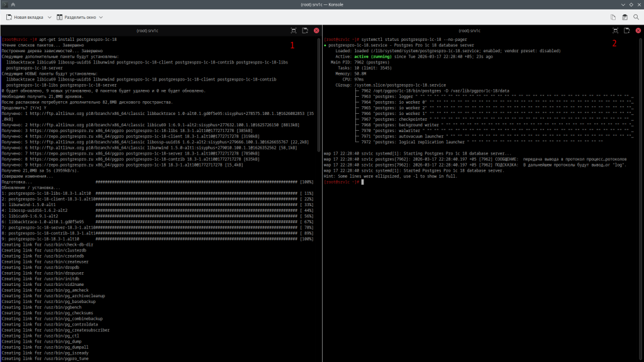Open the Konsole window menu icon in the title bar
The height and width of the screenshot is (362, 644).
click(4, 4)
